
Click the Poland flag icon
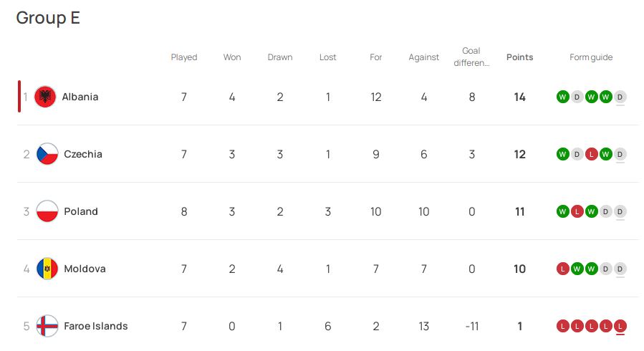(x=47, y=211)
